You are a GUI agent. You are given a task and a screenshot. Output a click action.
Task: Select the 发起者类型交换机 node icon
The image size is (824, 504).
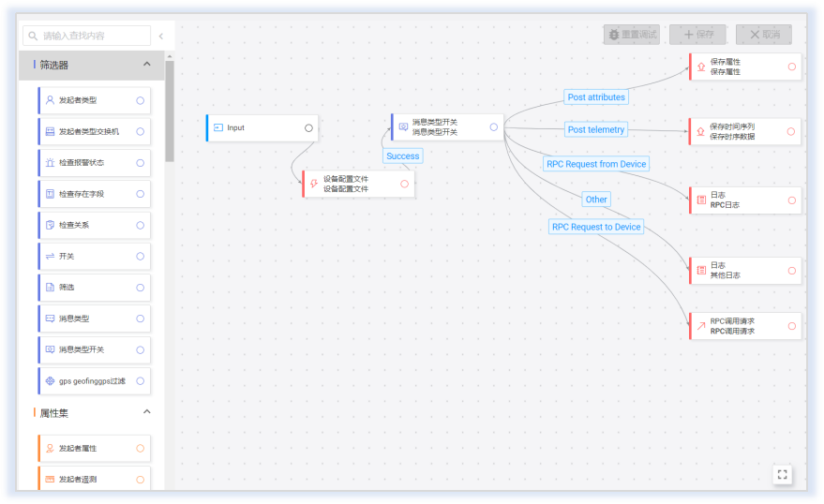pyautogui.click(x=50, y=131)
